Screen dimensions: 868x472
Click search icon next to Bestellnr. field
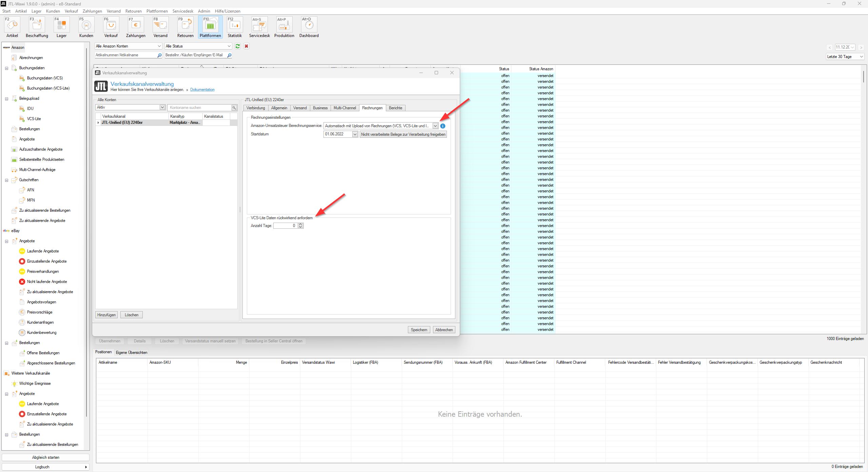pos(230,55)
